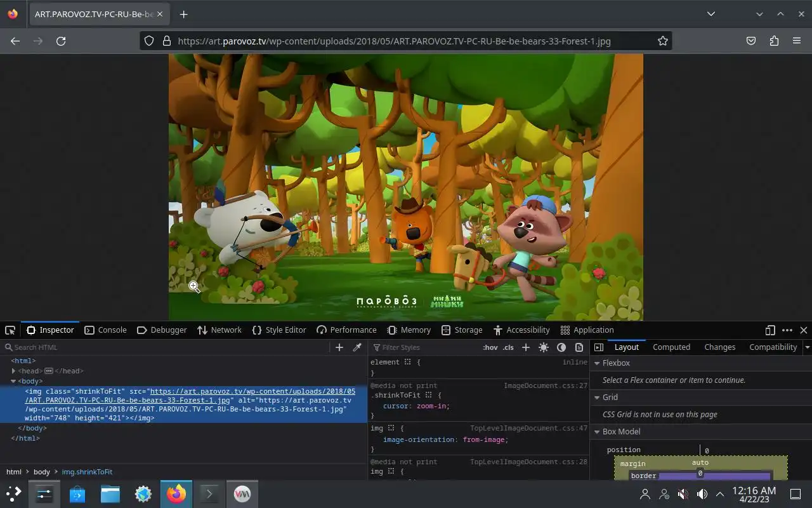
Task: Save to Pocket
Action: point(751,41)
